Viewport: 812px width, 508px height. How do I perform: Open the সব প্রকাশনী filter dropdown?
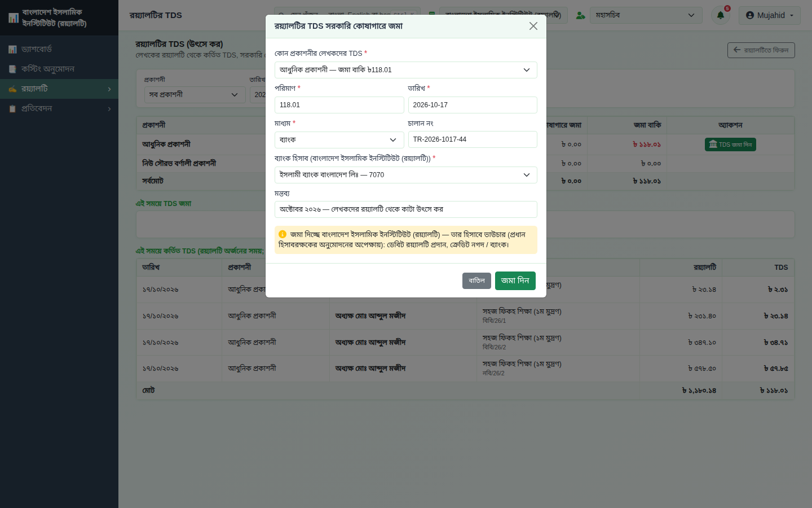point(194,95)
